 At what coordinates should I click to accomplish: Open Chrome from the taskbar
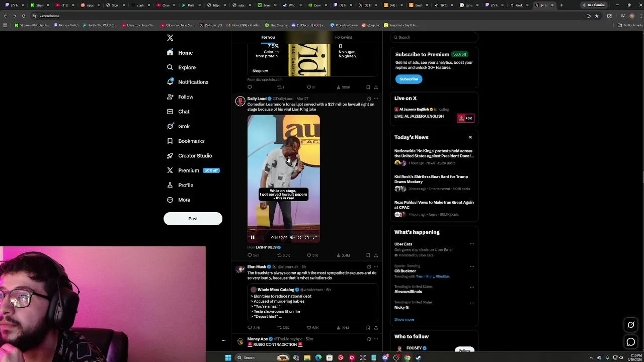[x=408, y=357]
